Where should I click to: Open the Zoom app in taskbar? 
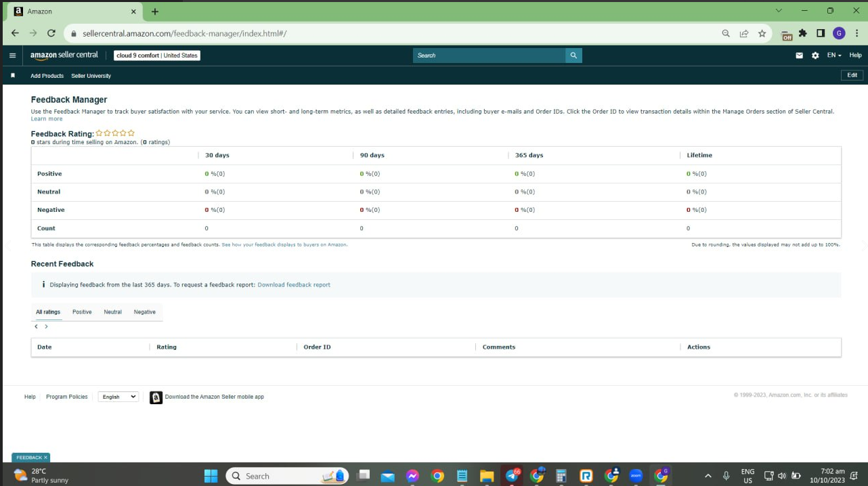[x=636, y=476]
